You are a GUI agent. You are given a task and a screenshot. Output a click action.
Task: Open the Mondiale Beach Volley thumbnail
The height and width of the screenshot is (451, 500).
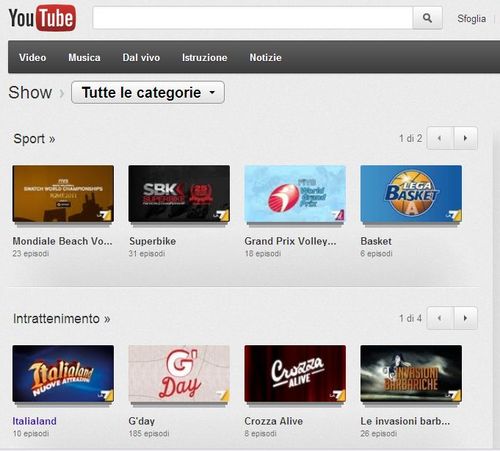[63, 194]
